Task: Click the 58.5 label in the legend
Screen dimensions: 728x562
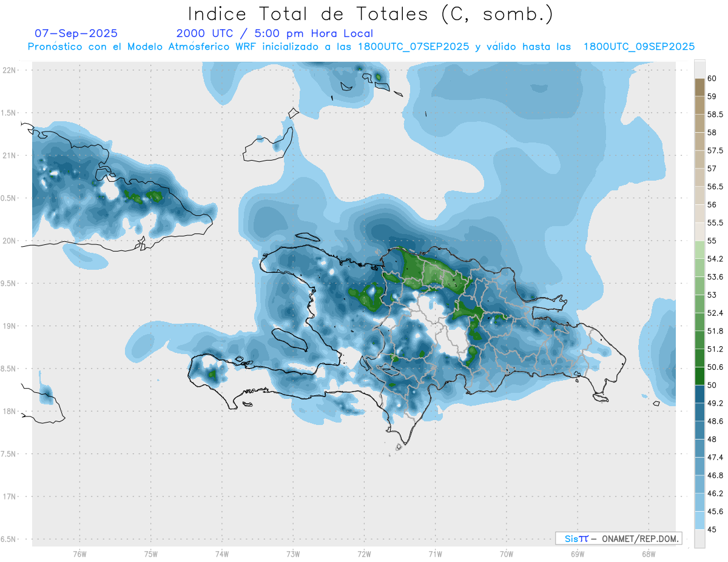Action: [713, 115]
